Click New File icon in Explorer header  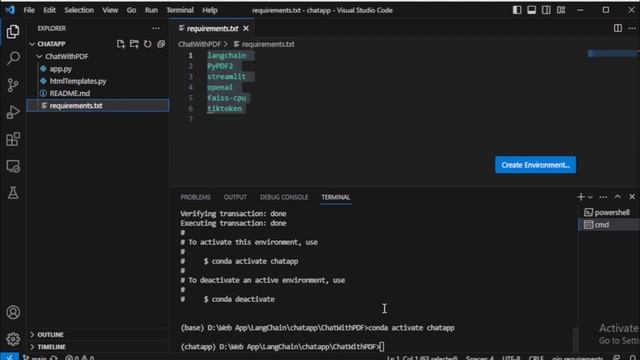(x=120, y=44)
